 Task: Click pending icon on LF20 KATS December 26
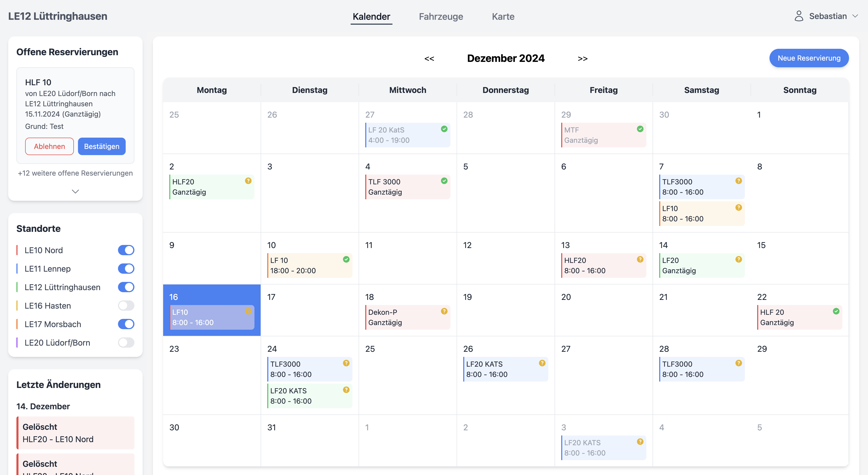[x=542, y=363]
